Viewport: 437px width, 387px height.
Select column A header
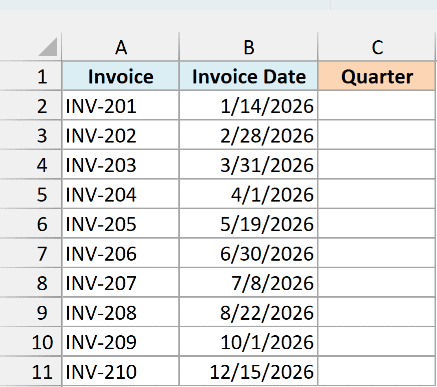pos(121,47)
